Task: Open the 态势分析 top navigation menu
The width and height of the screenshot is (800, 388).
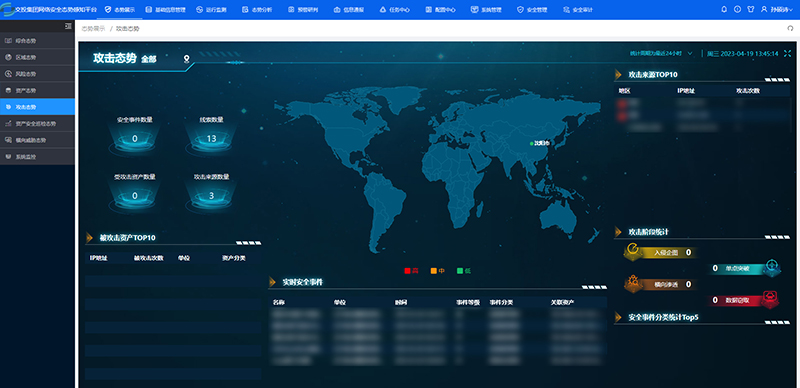Action: click(x=258, y=10)
